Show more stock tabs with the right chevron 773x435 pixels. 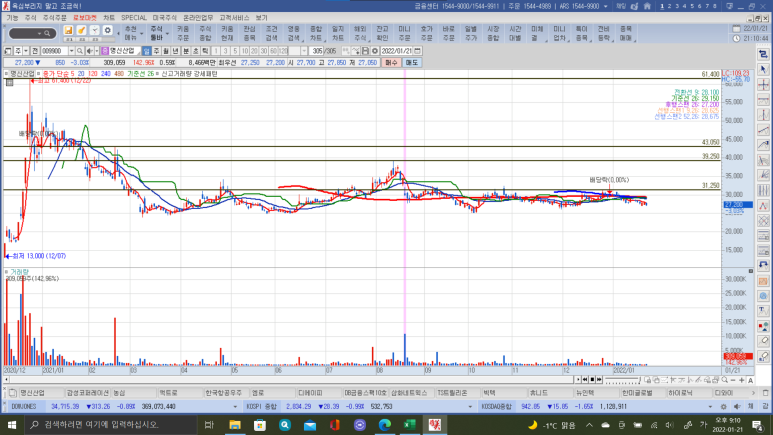tap(753, 393)
